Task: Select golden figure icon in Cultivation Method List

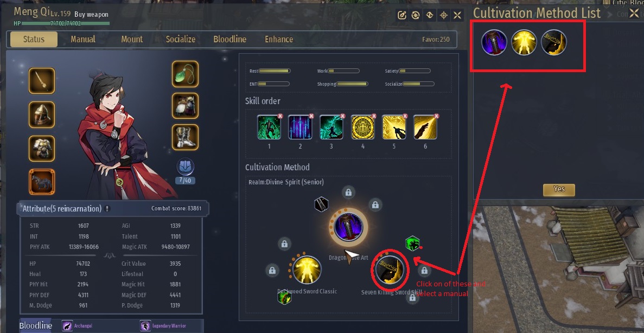Action: coord(524,42)
